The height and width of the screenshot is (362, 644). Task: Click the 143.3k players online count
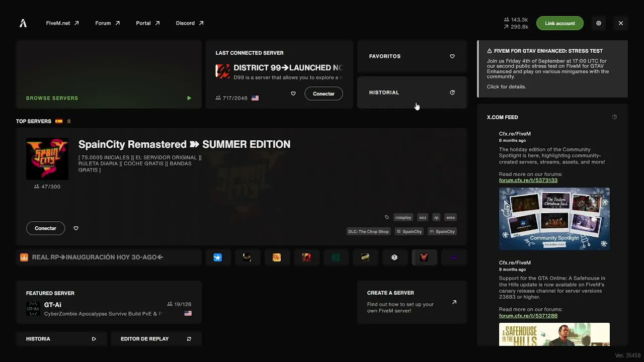[x=516, y=20]
